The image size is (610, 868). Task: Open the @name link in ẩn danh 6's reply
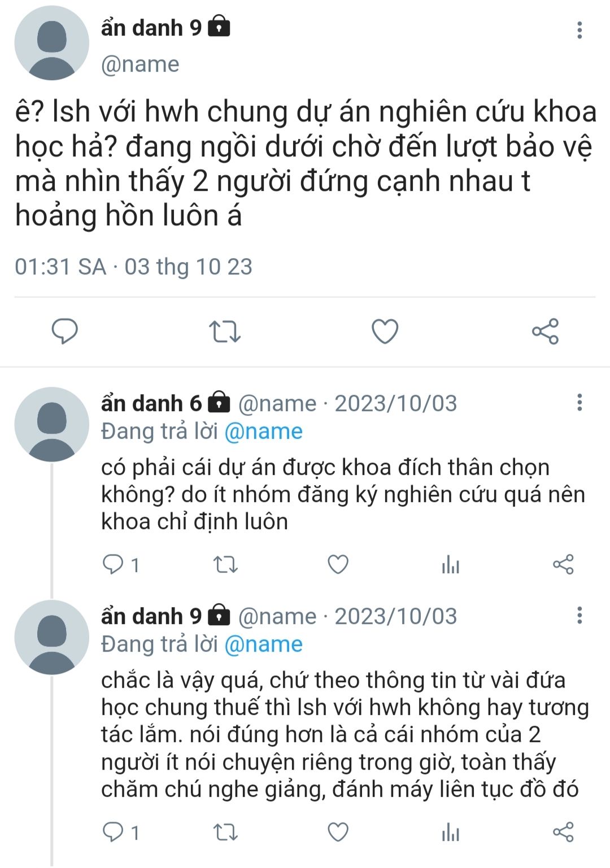[263, 431]
